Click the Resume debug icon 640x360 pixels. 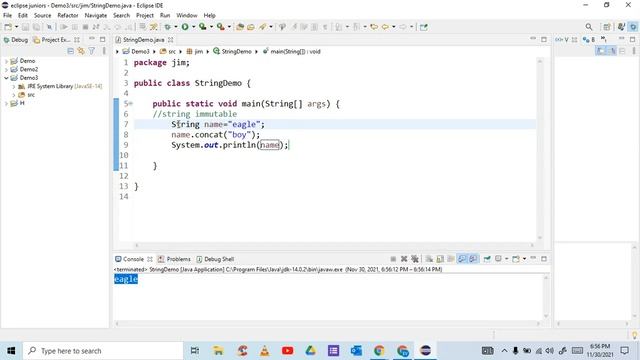pos(64,27)
